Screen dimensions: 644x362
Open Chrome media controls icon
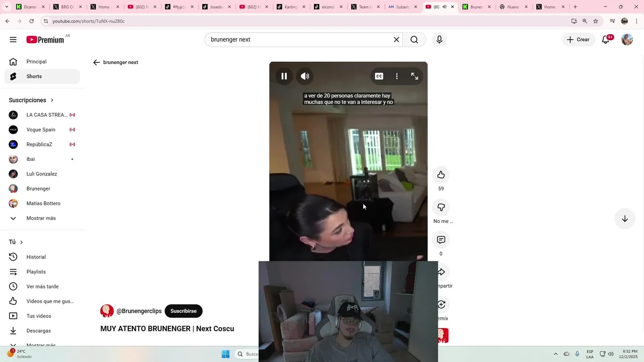pyautogui.click(x=612, y=21)
